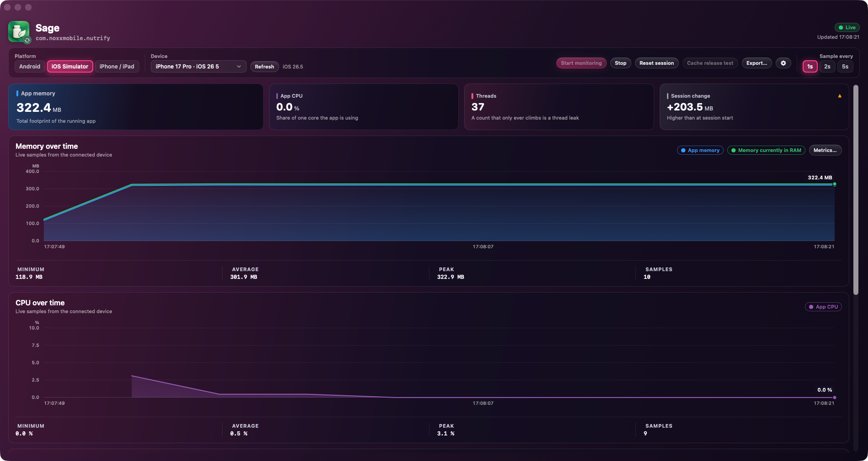Click the CPU SAMPLES count 9
Screen dimensions: 868x461
[645, 434]
